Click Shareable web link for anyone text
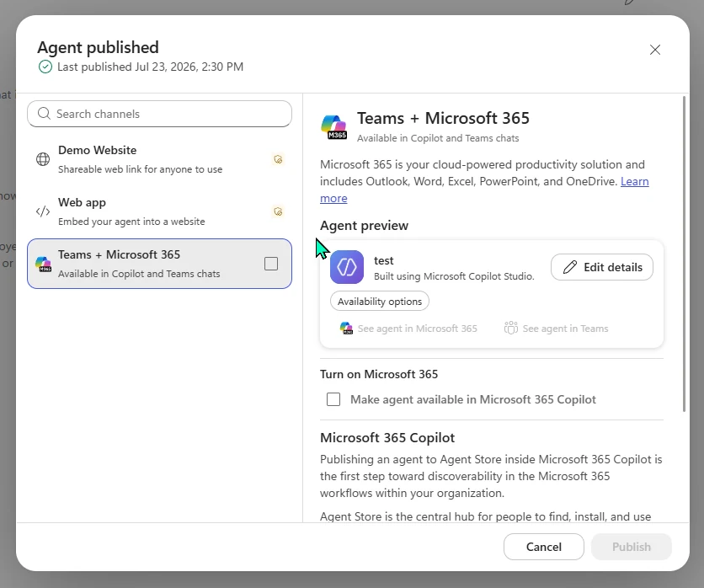The height and width of the screenshot is (588, 704). (140, 169)
